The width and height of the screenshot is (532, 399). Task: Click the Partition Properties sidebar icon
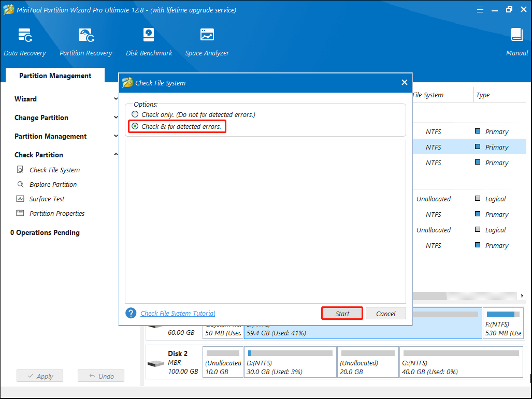pos(20,213)
